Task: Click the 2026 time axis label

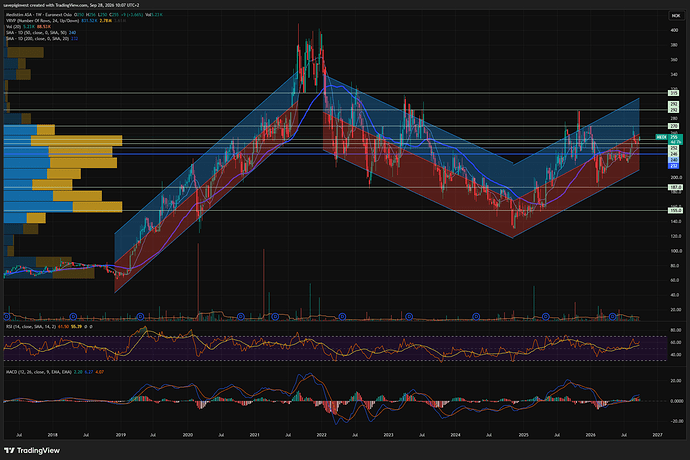Action: (x=591, y=435)
